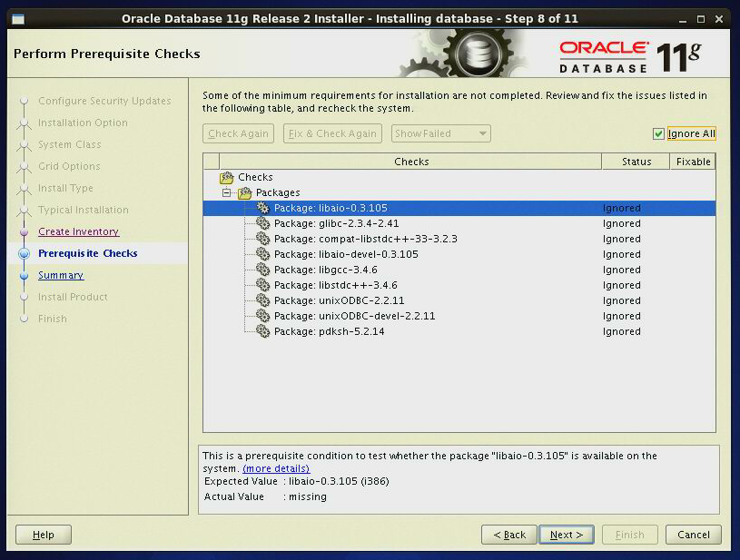
Task: Open the Show Failed dropdown
Action: tap(440, 133)
